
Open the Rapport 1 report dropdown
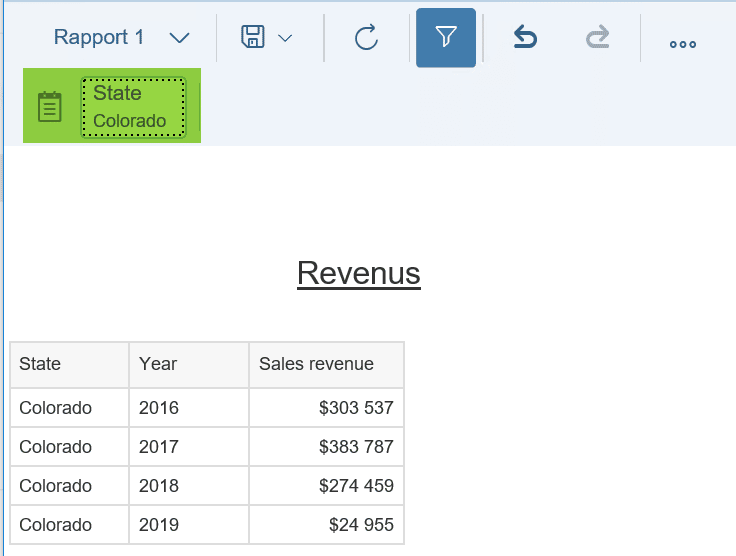(121, 38)
